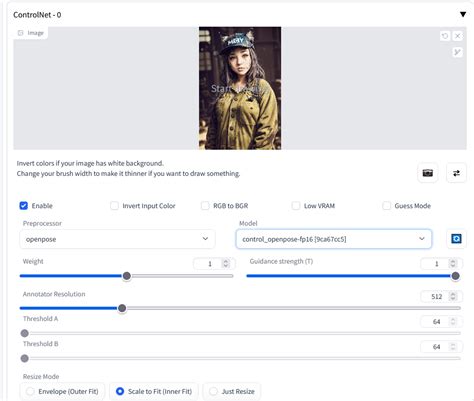Collapse the ControlNet - 0 panel arrow

(463, 14)
